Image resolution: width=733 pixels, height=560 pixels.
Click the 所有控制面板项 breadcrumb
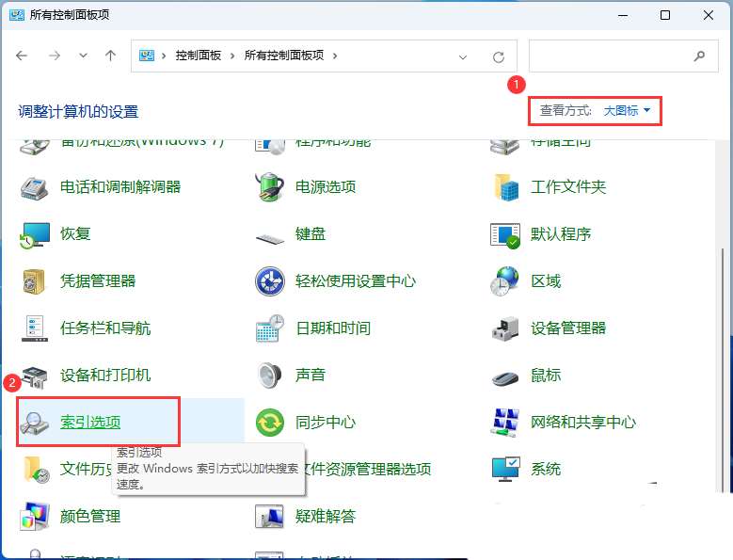tap(284, 56)
